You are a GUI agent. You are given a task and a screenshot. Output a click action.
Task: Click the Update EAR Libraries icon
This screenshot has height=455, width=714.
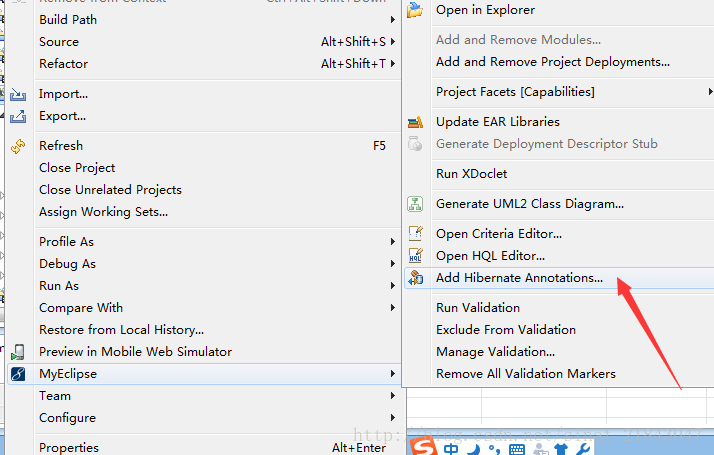[415, 122]
